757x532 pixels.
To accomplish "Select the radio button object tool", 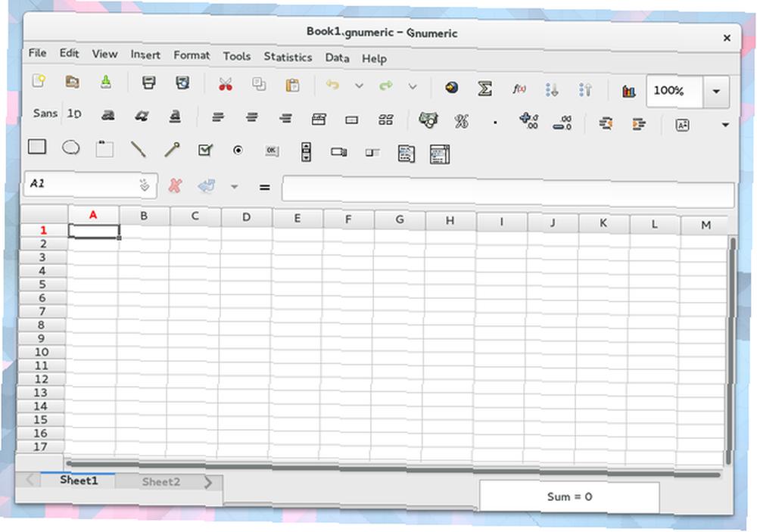I will click(238, 151).
